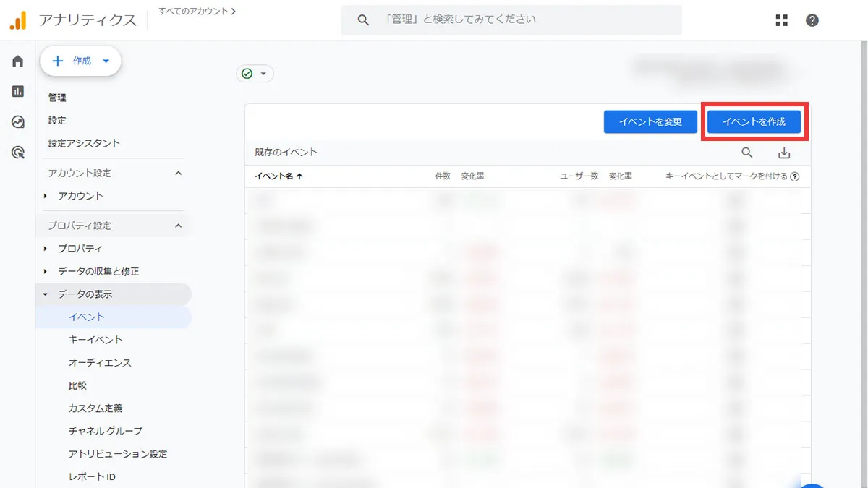Screen dimensions: 868x488
Task: Click the イベントを作成 button
Action: coord(754,121)
